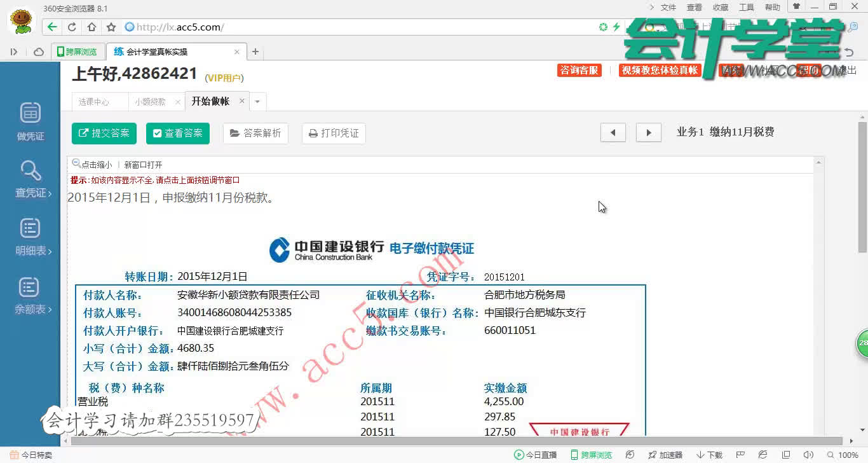
Task: Click the volume speaker icon in status bar
Action: (x=808, y=455)
